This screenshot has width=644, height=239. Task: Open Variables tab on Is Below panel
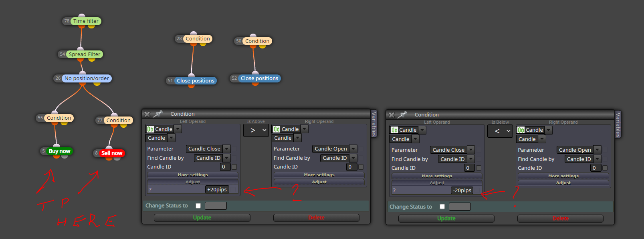pos(618,125)
